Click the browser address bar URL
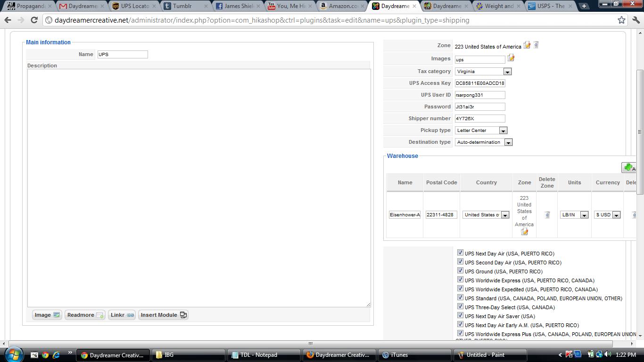 [262, 20]
